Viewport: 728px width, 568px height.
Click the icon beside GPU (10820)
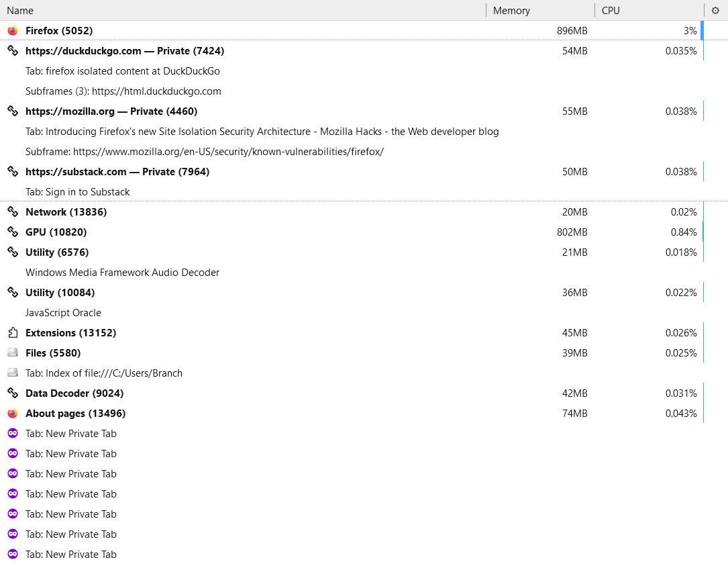pos(13,232)
